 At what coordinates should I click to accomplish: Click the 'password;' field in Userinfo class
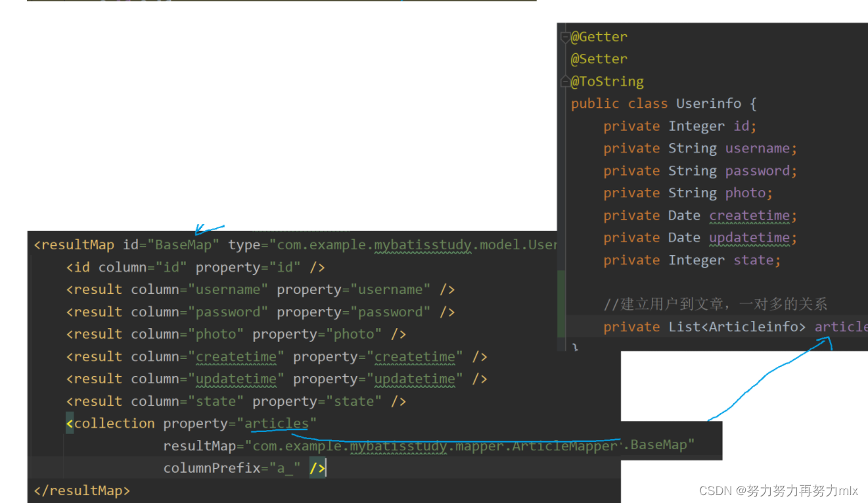click(x=761, y=170)
